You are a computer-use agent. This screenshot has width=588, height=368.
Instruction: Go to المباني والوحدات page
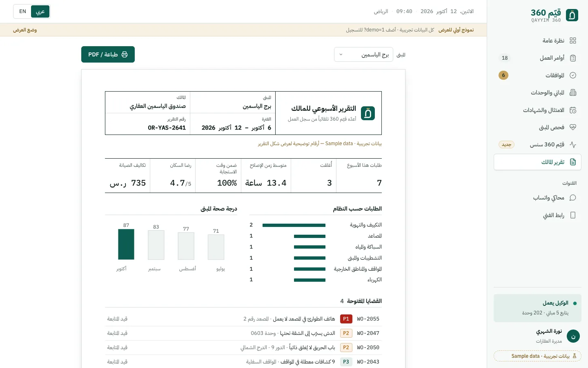click(537, 92)
